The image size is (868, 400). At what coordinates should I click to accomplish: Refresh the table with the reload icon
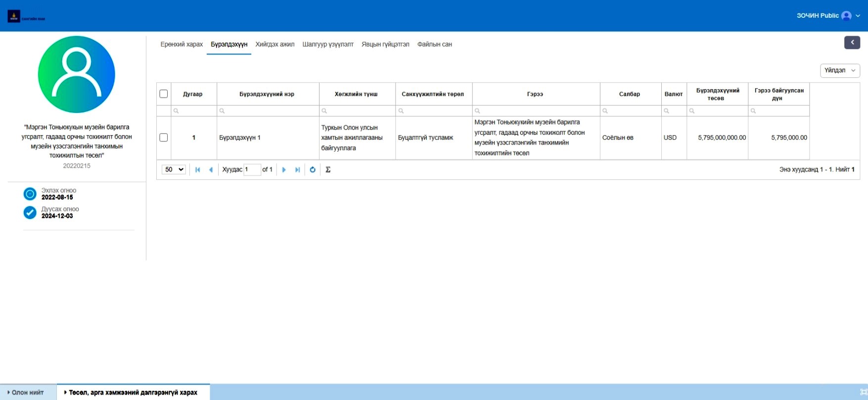pyautogui.click(x=313, y=170)
